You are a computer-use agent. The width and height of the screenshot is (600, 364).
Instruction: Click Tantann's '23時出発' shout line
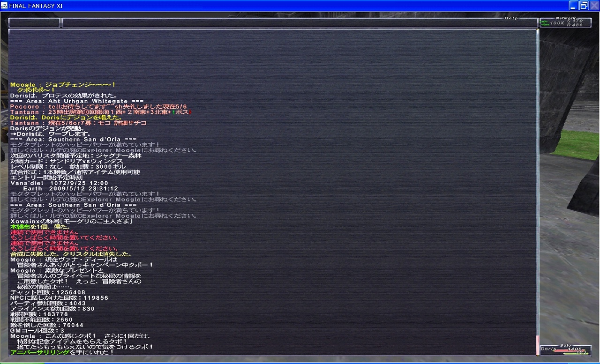101,112
